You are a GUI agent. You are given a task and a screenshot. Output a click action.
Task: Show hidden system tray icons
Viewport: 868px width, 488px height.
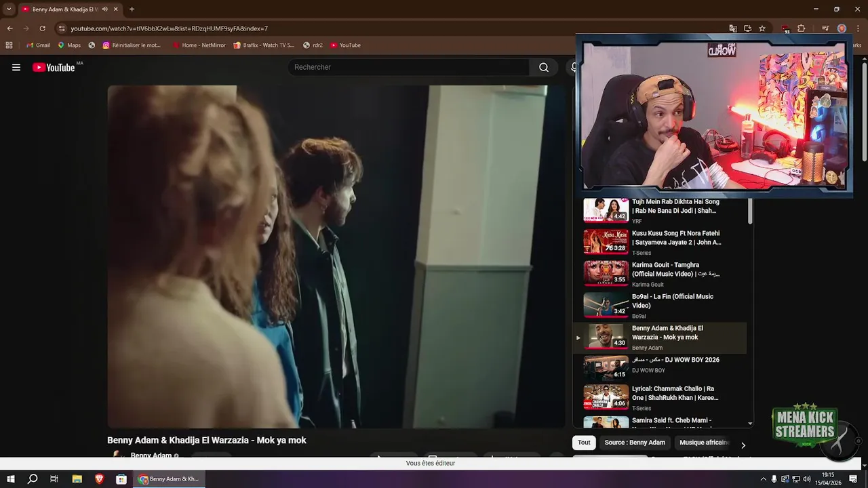tap(763, 479)
